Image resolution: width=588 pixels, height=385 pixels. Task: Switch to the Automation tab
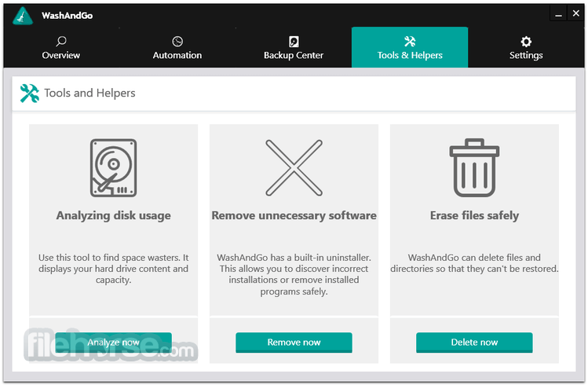tap(177, 48)
